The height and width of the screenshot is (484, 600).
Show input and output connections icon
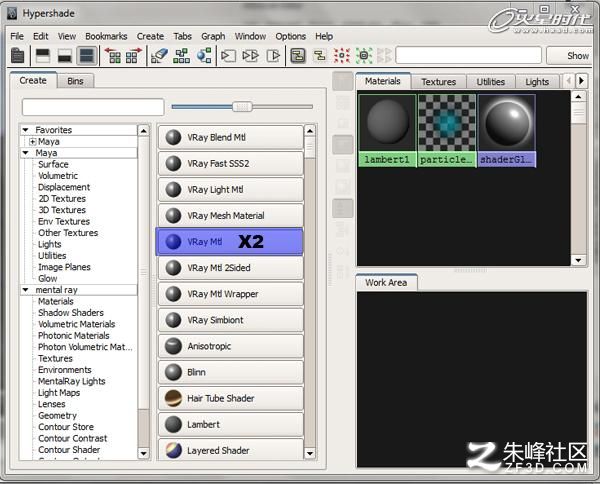tap(251, 56)
